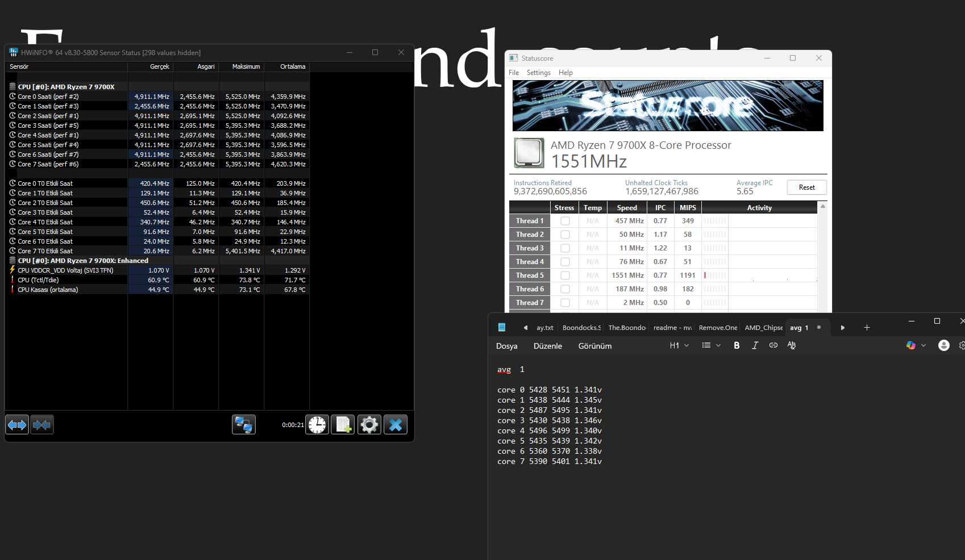
Task: Click thermometer icon beside CPU (Tctl/Tdie)
Action: [13, 279]
